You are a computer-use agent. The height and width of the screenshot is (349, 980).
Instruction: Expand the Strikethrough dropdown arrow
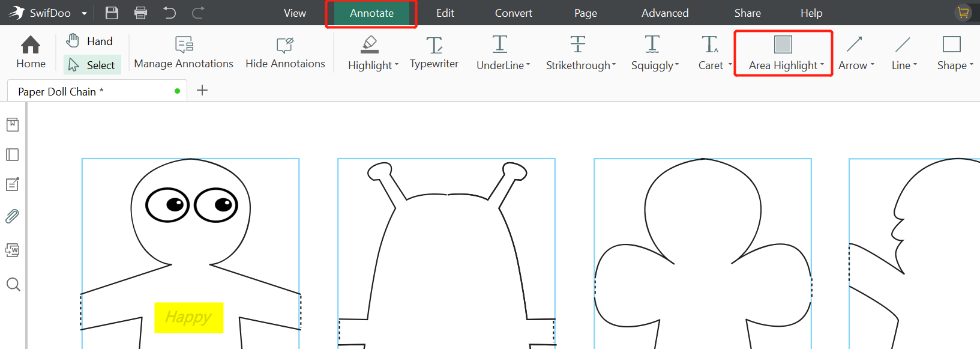[614, 64]
